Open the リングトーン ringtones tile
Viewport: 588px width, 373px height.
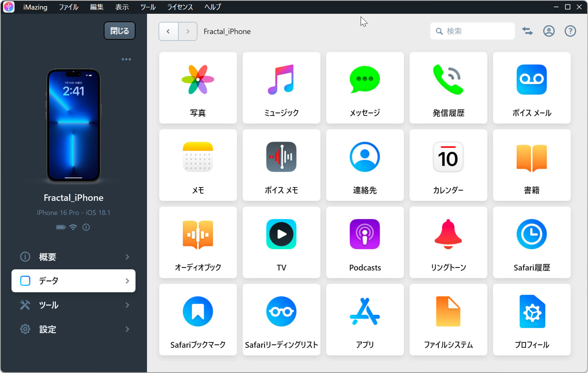point(448,242)
